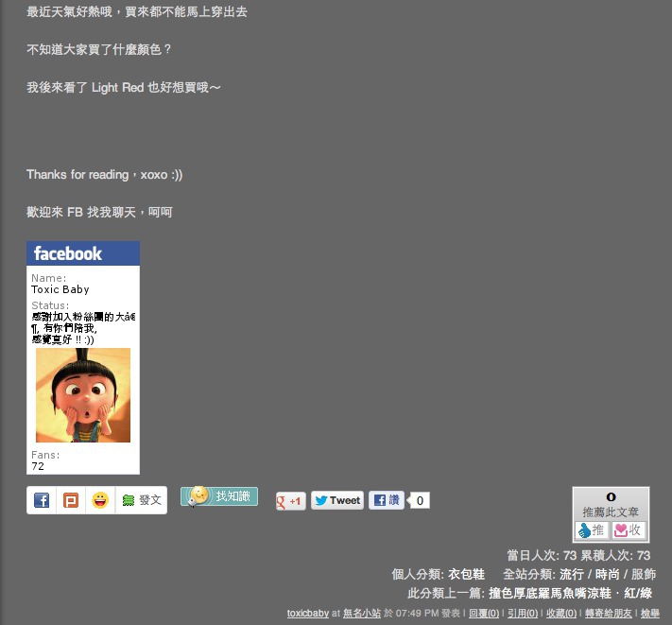The image size is (672, 625).
Task: Click the fans count 72
Action: pos(38,466)
